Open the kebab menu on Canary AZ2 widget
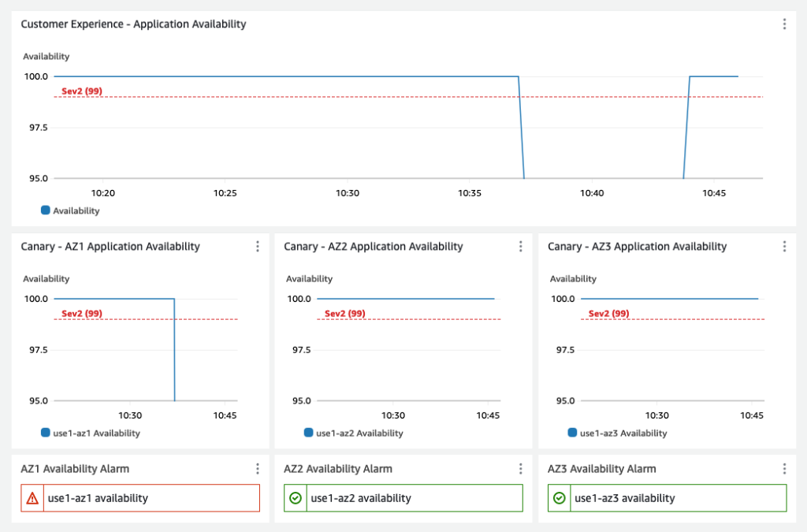Image resolution: width=807 pixels, height=532 pixels. [x=521, y=246]
